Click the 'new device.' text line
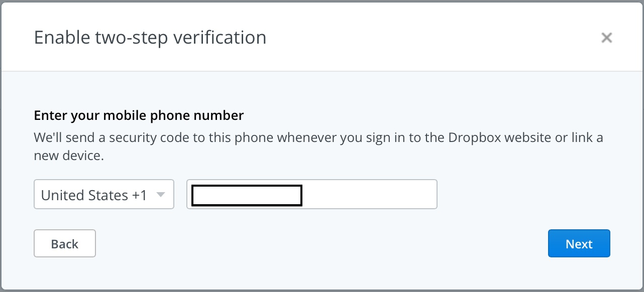 coord(69,156)
